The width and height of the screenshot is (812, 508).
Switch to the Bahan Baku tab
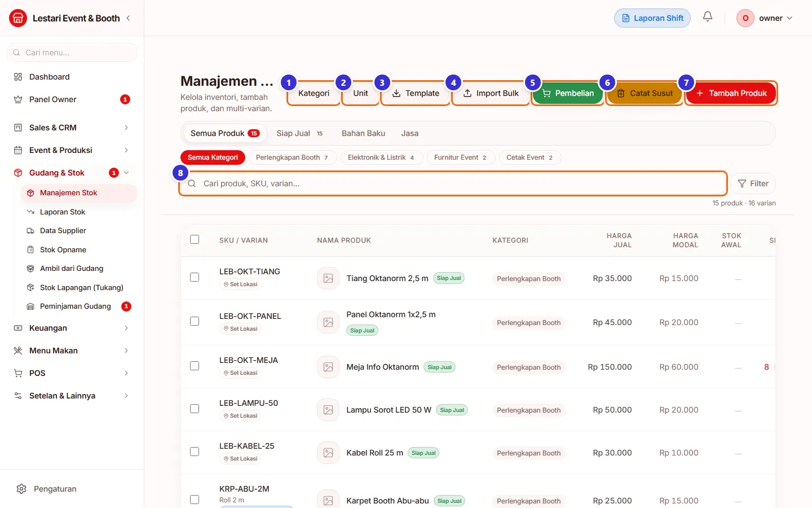[363, 133]
